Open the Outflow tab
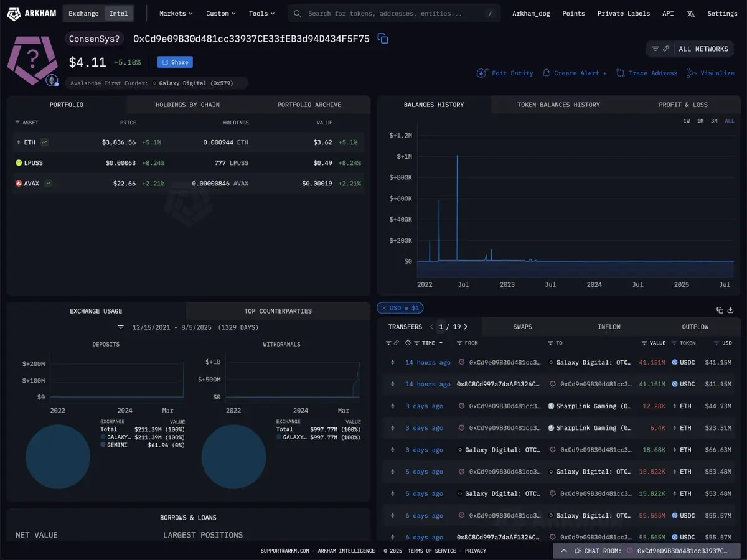The height and width of the screenshot is (560, 747). pyautogui.click(x=695, y=327)
